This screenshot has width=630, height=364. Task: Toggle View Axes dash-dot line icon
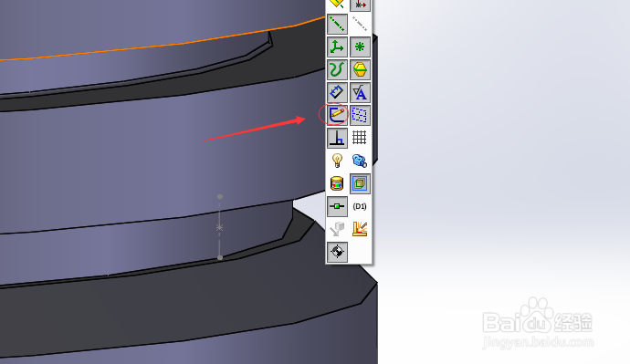click(x=337, y=24)
